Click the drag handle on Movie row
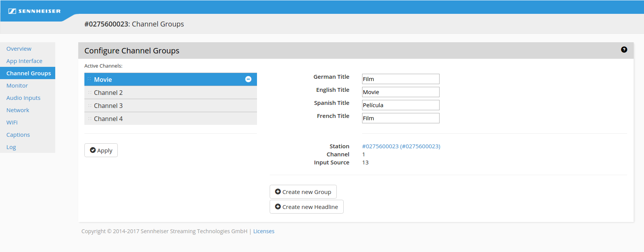 tap(89, 79)
